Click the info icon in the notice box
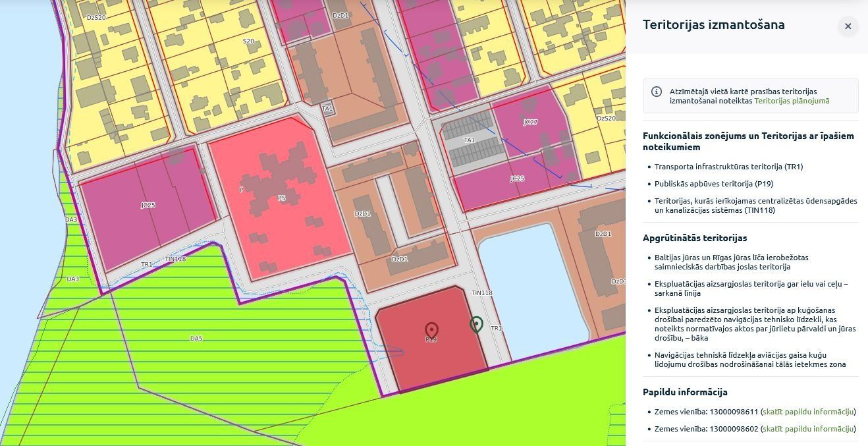Viewport: 868px width, 446px height. point(657,92)
